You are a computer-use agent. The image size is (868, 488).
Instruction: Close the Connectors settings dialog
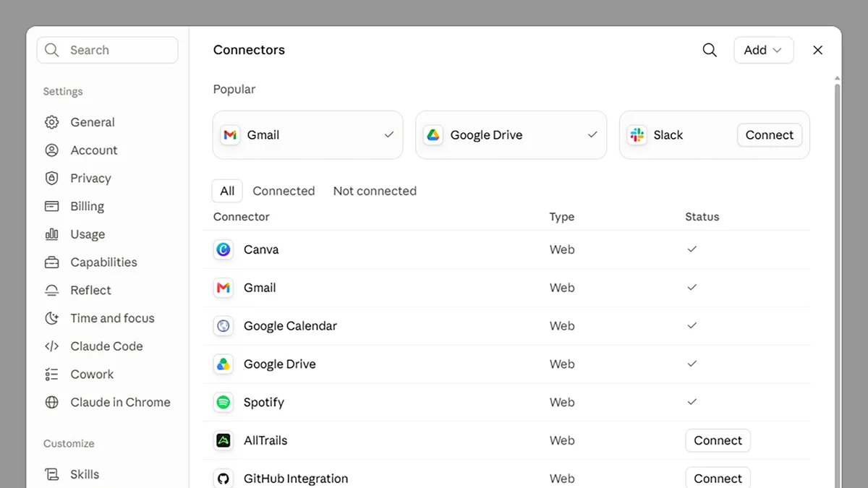tap(817, 50)
